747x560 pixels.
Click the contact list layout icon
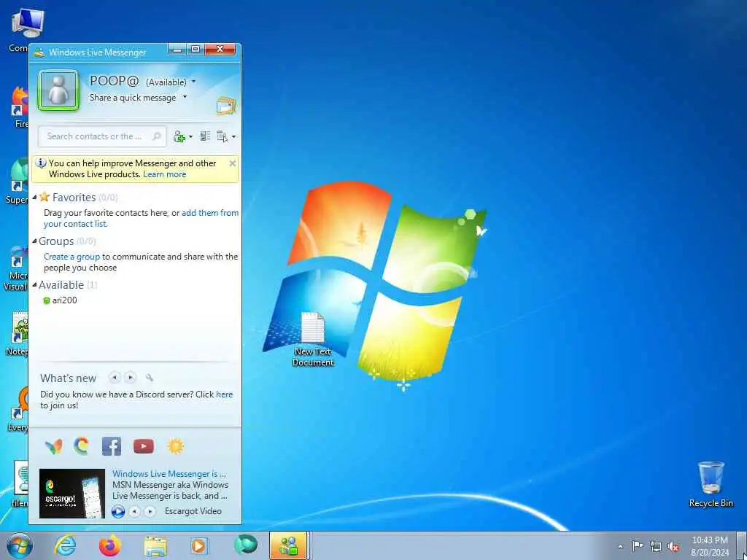point(205,136)
